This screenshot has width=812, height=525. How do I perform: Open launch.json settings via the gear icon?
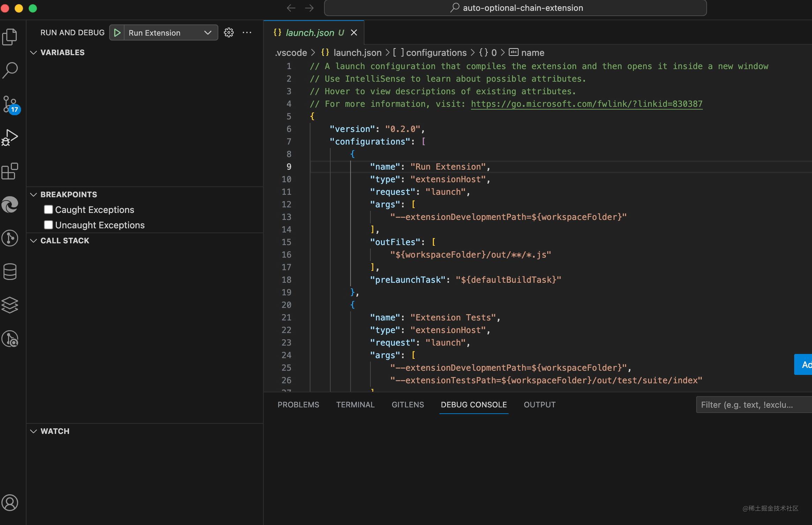click(228, 32)
